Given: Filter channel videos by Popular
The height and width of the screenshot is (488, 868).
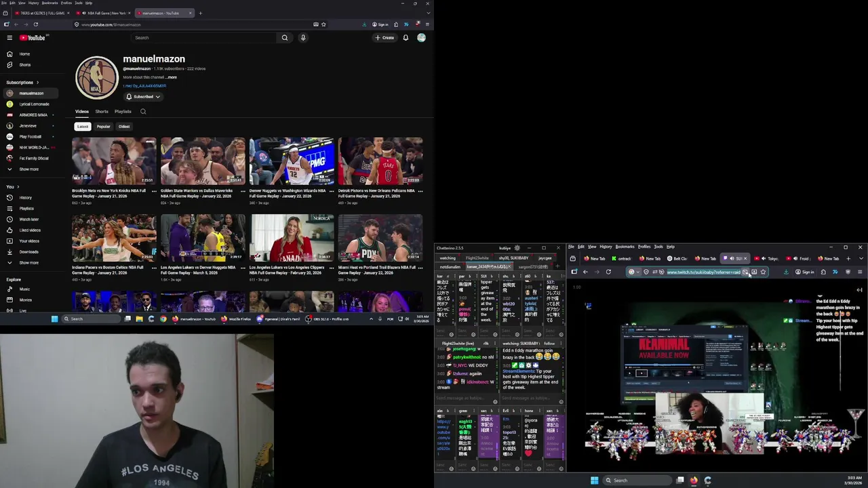Looking at the screenshot, I should pos(103,127).
